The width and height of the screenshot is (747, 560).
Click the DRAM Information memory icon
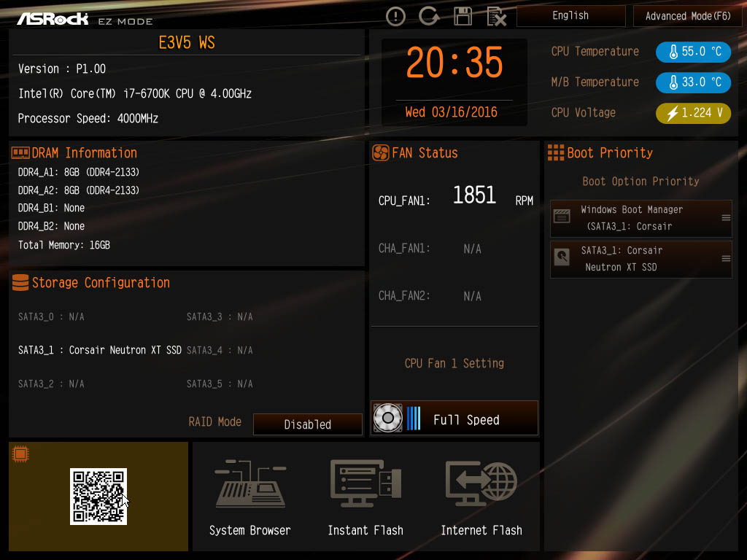pos(20,153)
